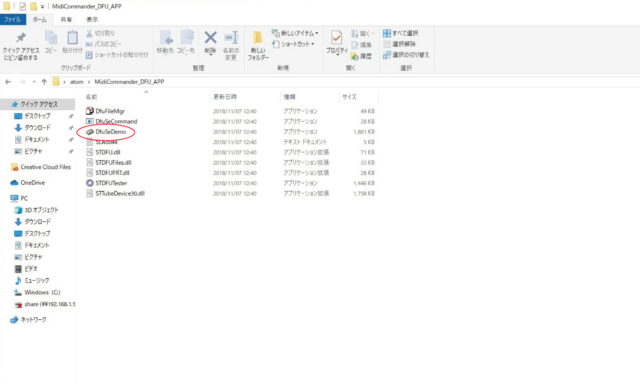The height and width of the screenshot is (384, 640).
Task: Go forward with the right arrow
Action: [x=22, y=82]
